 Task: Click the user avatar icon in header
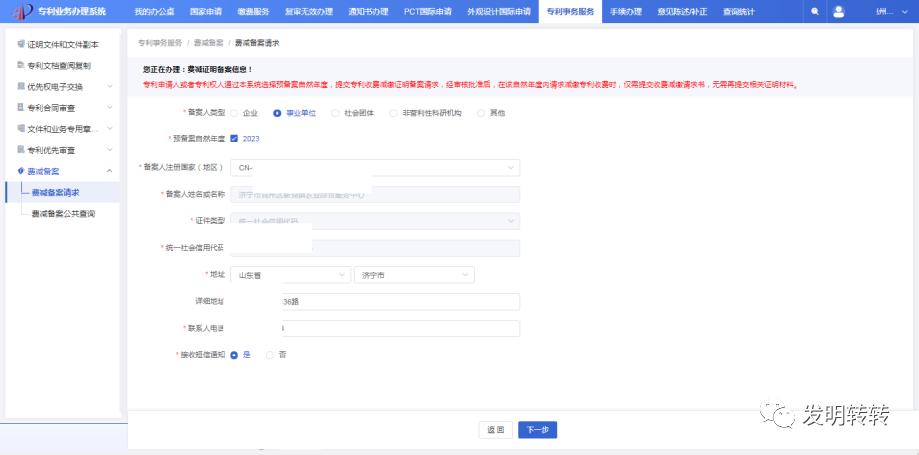click(839, 12)
